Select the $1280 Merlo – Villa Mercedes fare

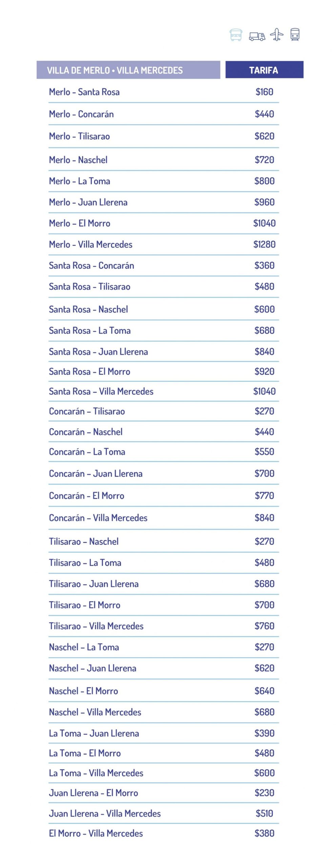[x=265, y=244]
